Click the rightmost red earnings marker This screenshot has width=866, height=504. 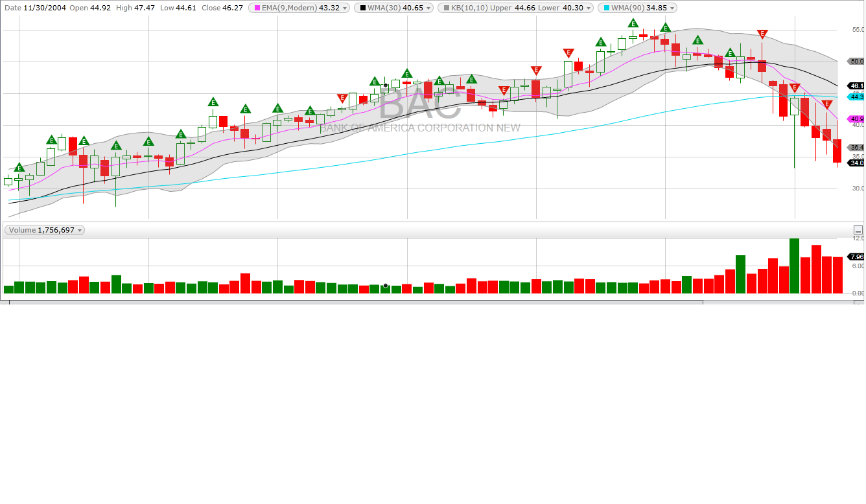[x=827, y=104]
